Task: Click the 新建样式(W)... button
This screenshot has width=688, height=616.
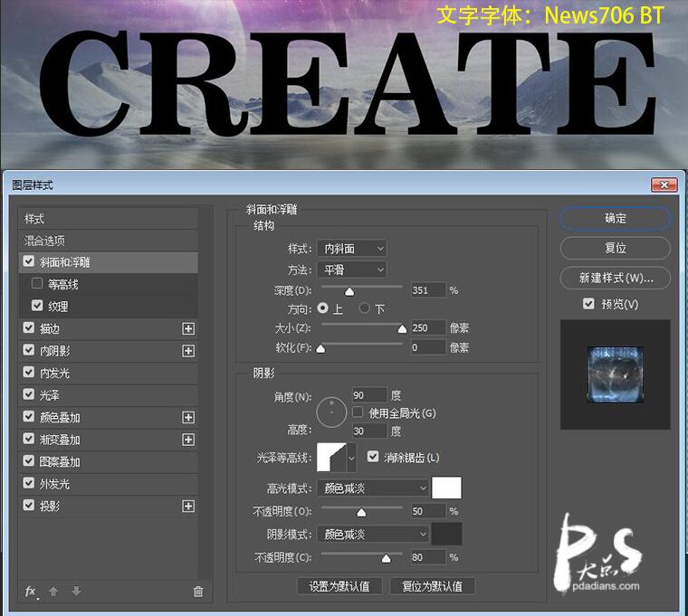Action: pos(616,278)
